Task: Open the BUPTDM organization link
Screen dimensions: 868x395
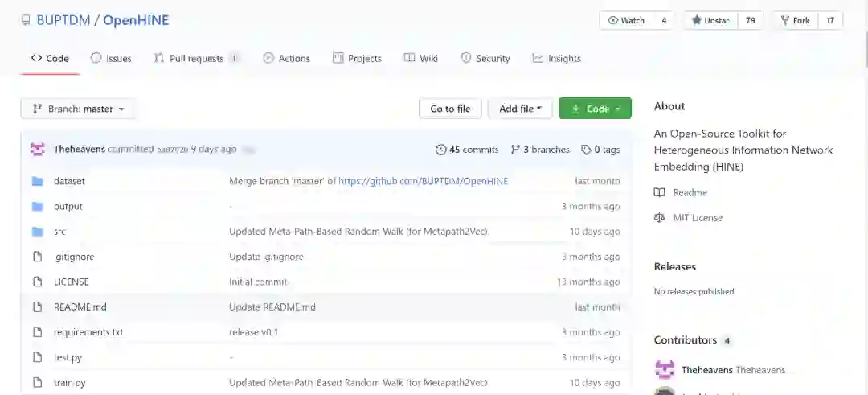Action: (x=63, y=20)
